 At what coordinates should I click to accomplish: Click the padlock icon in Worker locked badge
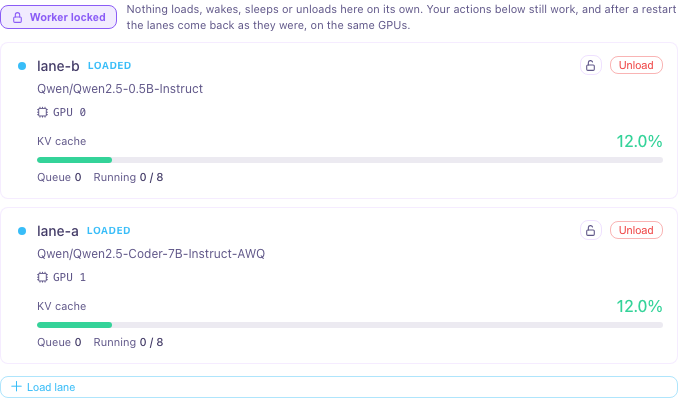tap(17, 17)
